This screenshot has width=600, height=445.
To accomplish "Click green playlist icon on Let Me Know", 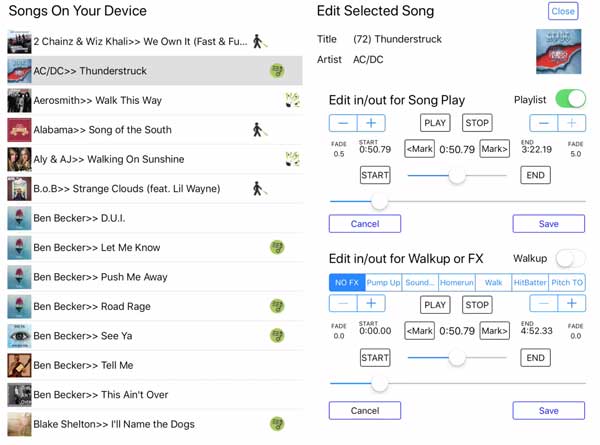I will [x=277, y=247].
